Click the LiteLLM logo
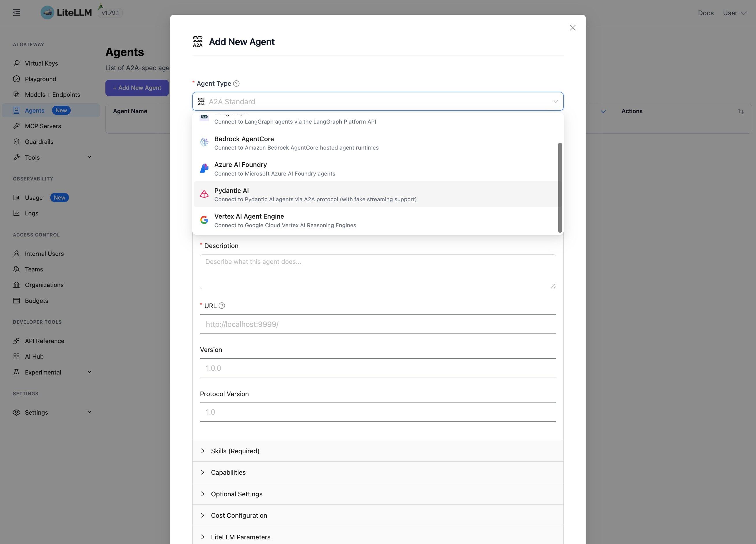 (66, 13)
